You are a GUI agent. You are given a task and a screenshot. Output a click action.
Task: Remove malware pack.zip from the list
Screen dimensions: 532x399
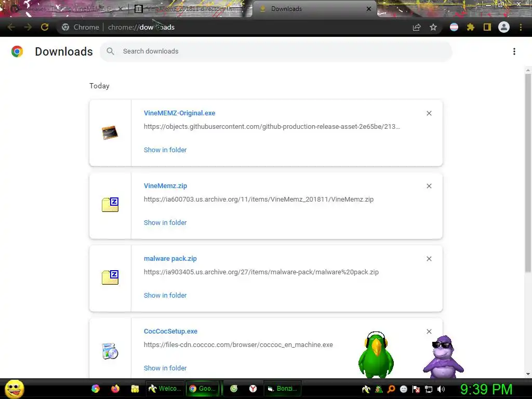click(x=429, y=259)
